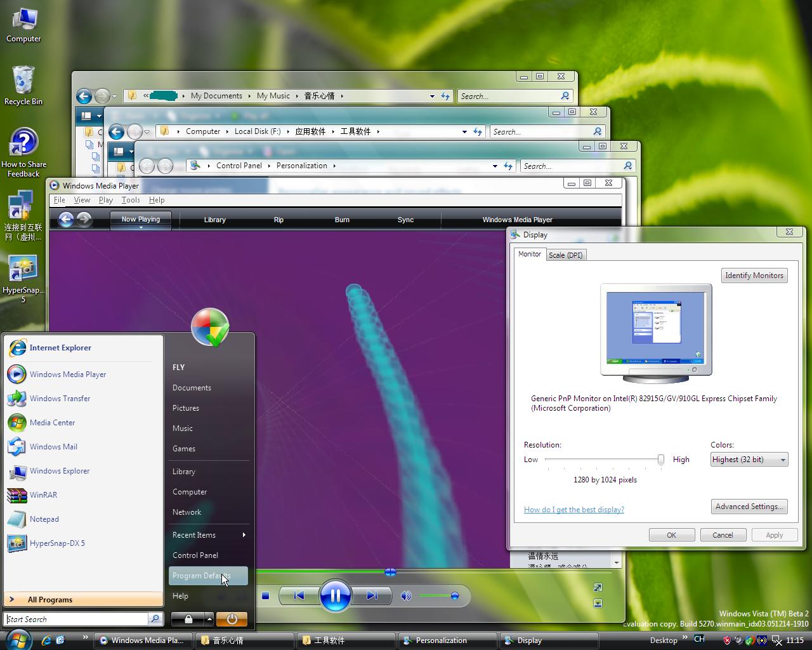812x650 pixels.
Task: Switch to Personalization taskbar button
Action: point(447,640)
